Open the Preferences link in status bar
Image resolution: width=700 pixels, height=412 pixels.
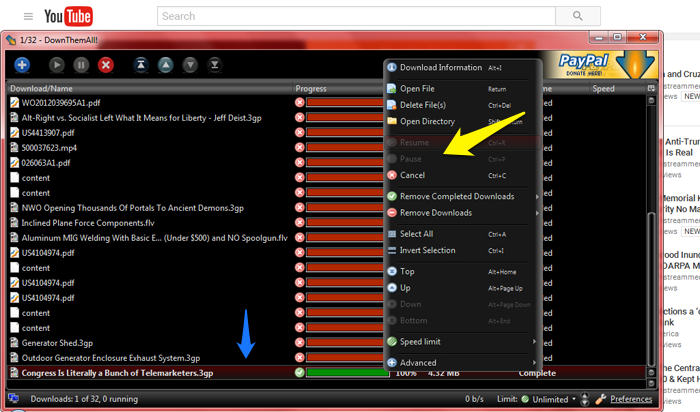point(631,399)
